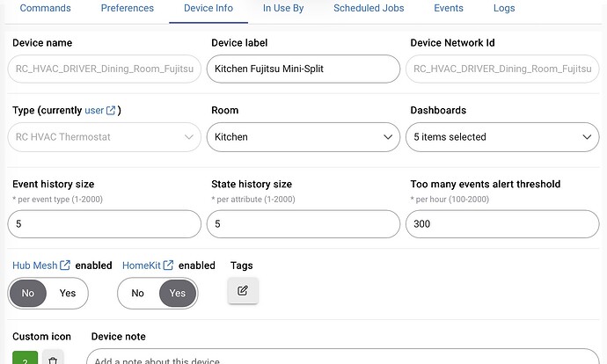Expand the Room dropdown showing Kitchen
This screenshot has width=607, height=364.
pos(303,137)
